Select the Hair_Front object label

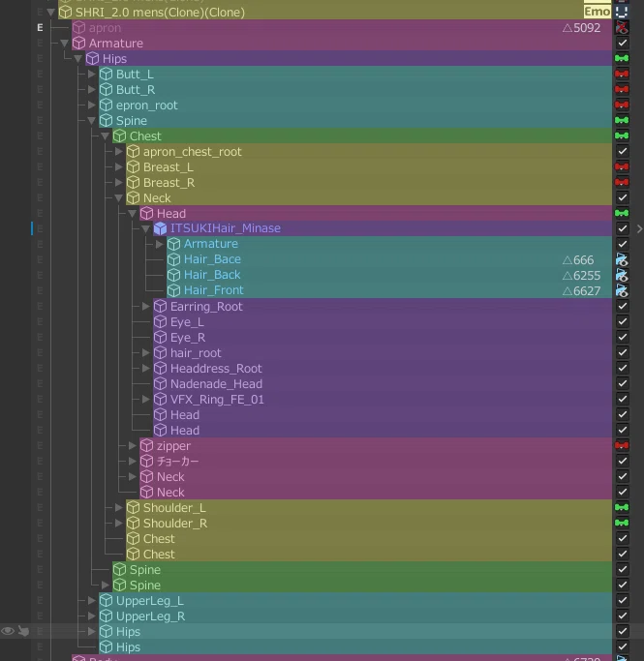213,290
